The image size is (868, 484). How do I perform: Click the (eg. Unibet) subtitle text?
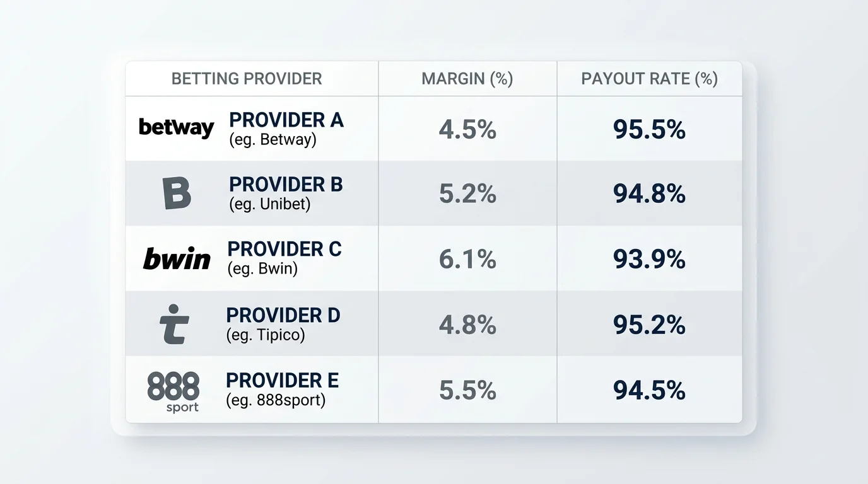coord(270,204)
